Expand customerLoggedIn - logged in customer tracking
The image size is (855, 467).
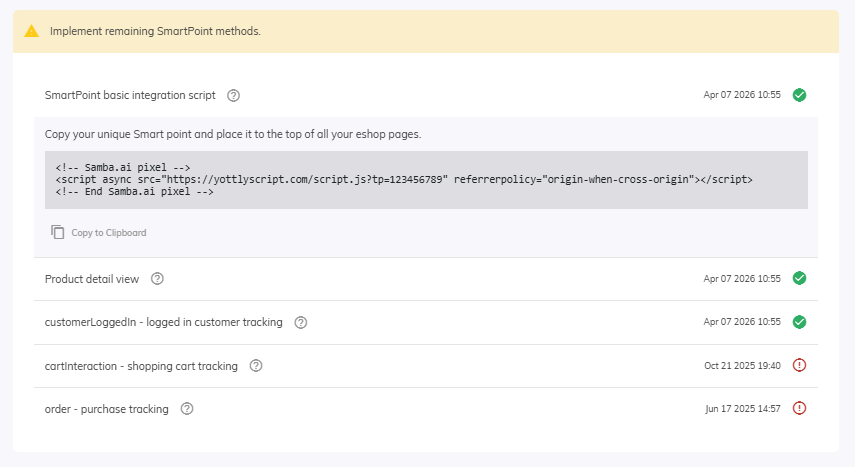pos(163,323)
